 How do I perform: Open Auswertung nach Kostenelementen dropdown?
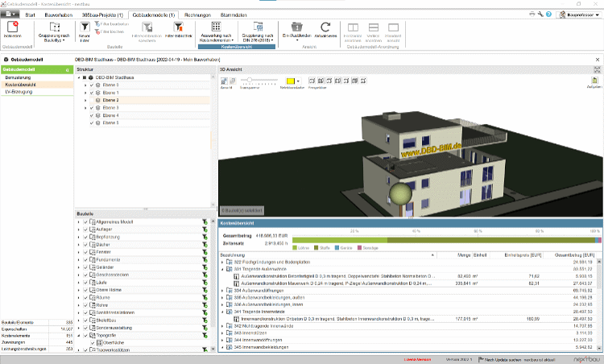(x=216, y=31)
